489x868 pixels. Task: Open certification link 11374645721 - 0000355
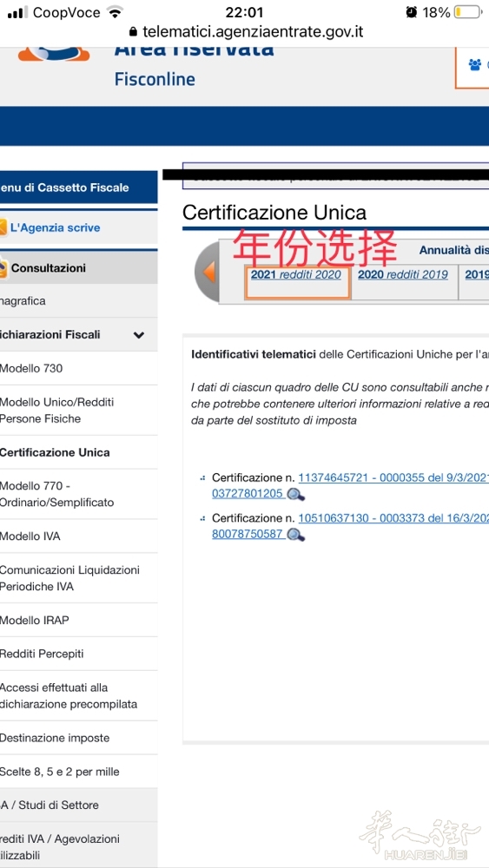[x=393, y=477]
